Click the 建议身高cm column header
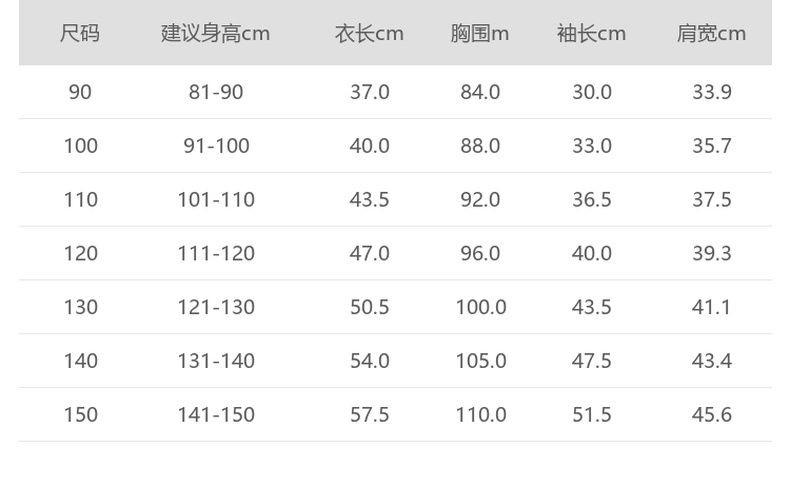This screenshot has width=790, height=485. (x=216, y=33)
